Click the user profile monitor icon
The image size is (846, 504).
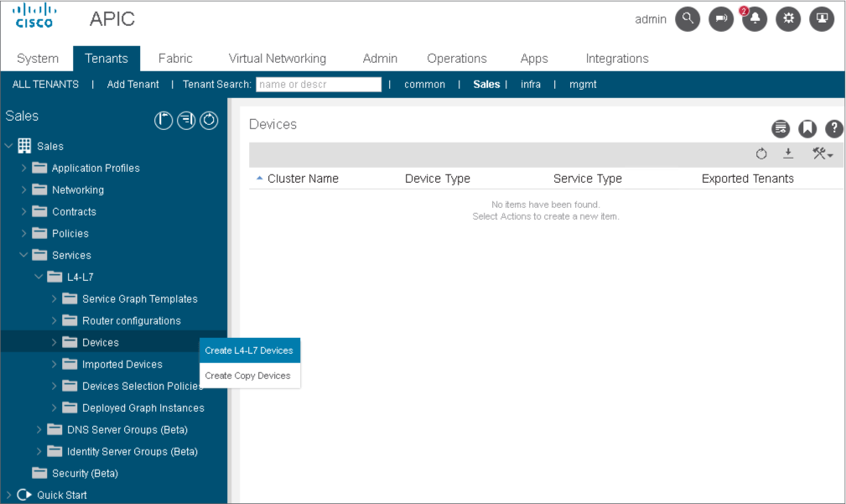[x=822, y=19]
